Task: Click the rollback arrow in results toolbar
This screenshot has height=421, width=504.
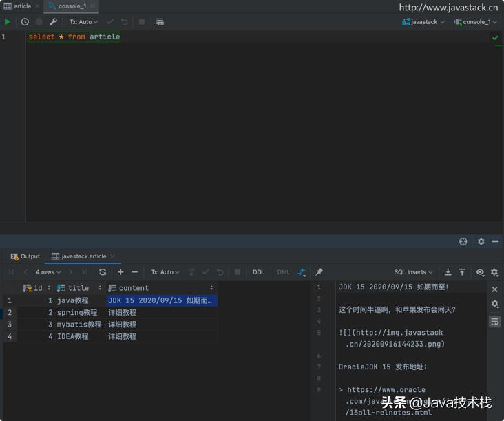Action: [x=220, y=272]
